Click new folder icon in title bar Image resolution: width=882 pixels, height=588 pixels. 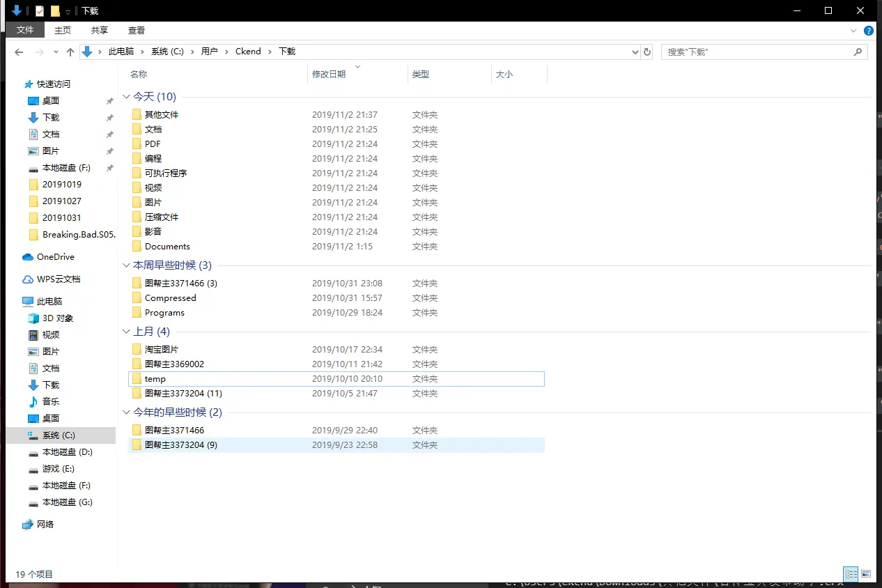click(55, 10)
